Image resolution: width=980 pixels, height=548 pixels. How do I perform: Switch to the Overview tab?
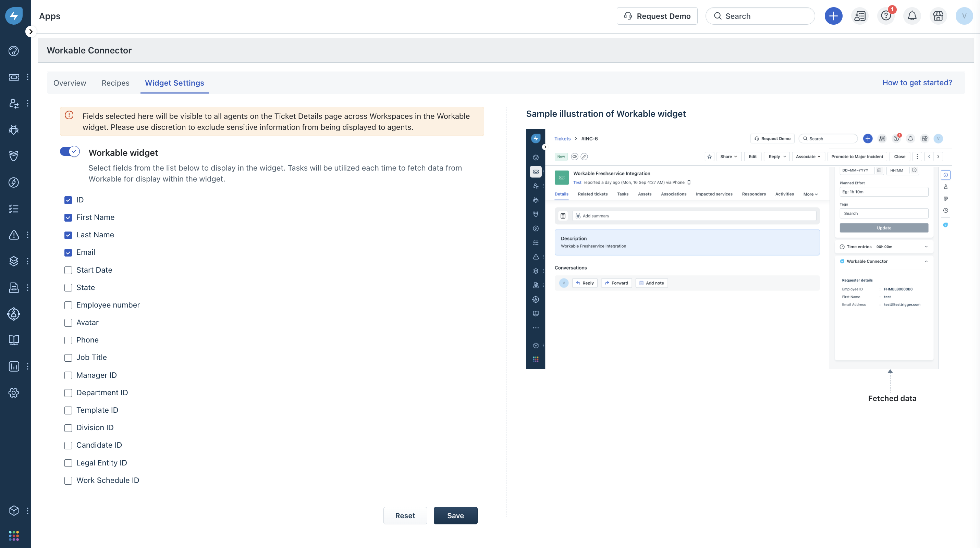pos(70,83)
